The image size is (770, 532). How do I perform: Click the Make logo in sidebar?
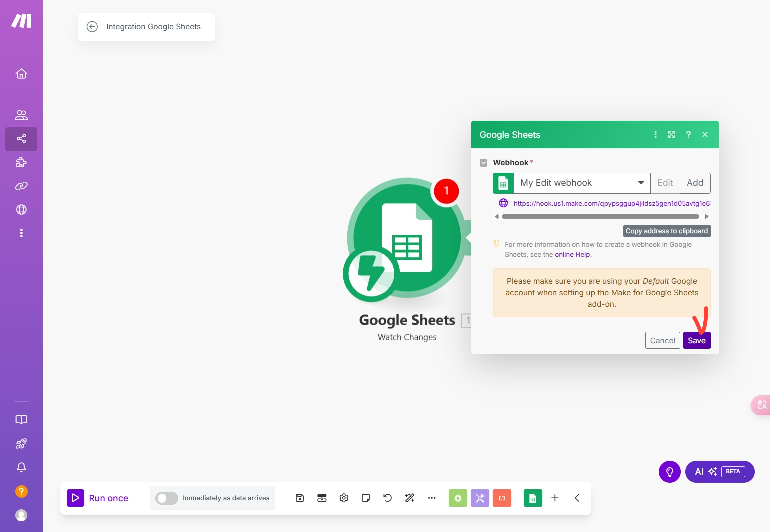pyautogui.click(x=21, y=21)
